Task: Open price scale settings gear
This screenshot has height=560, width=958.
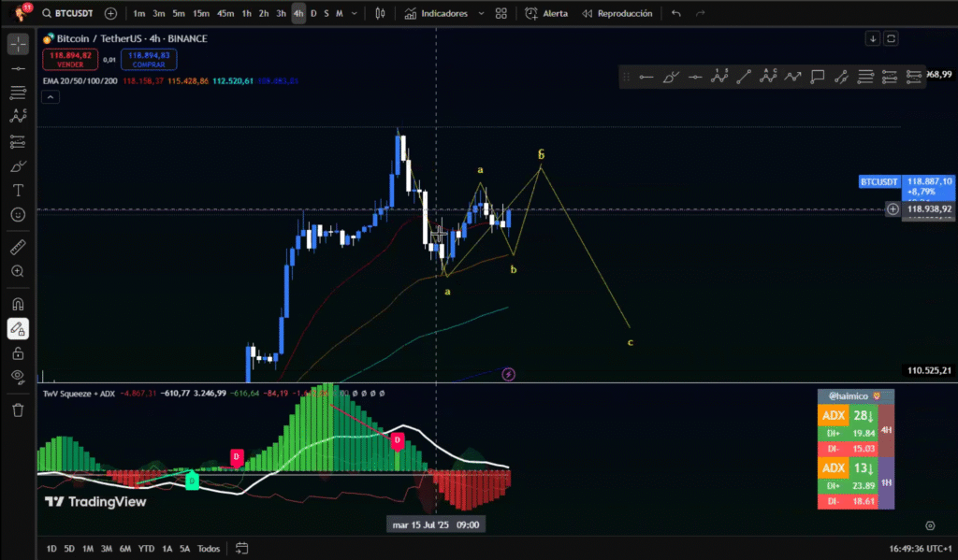Action: point(930,525)
